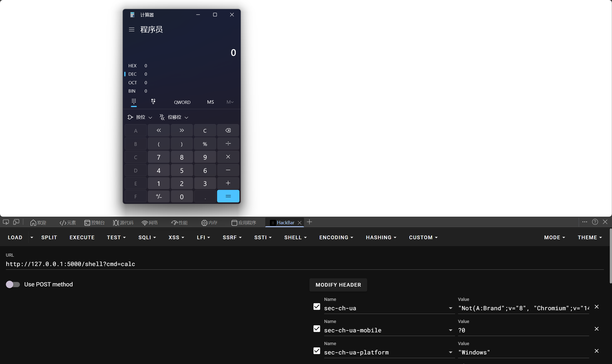The height and width of the screenshot is (364, 612).
Task: Click the SPLIT button in HackBar
Action: 49,238
